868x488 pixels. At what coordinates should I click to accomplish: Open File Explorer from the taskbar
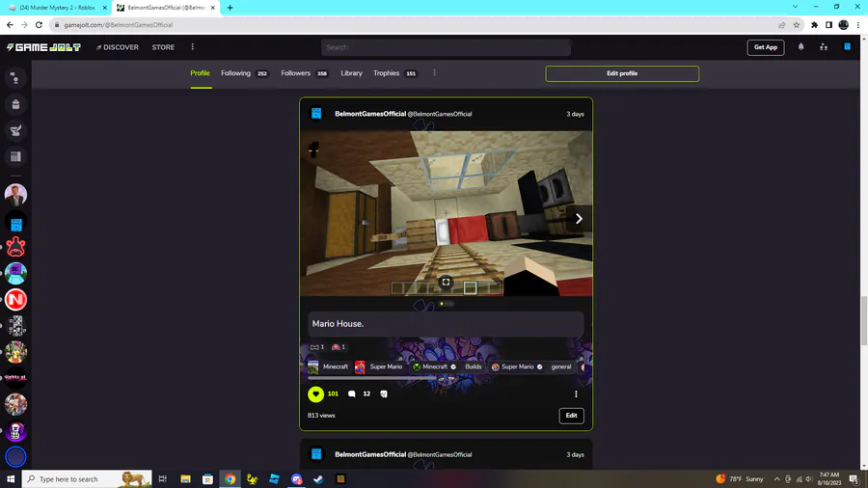(x=185, y=479)
